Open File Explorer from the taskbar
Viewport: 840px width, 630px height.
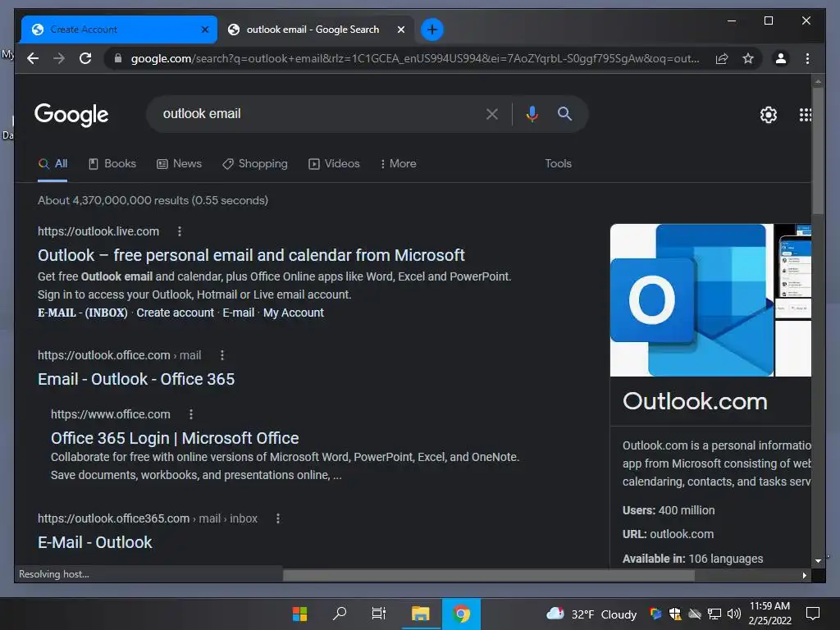421,614
